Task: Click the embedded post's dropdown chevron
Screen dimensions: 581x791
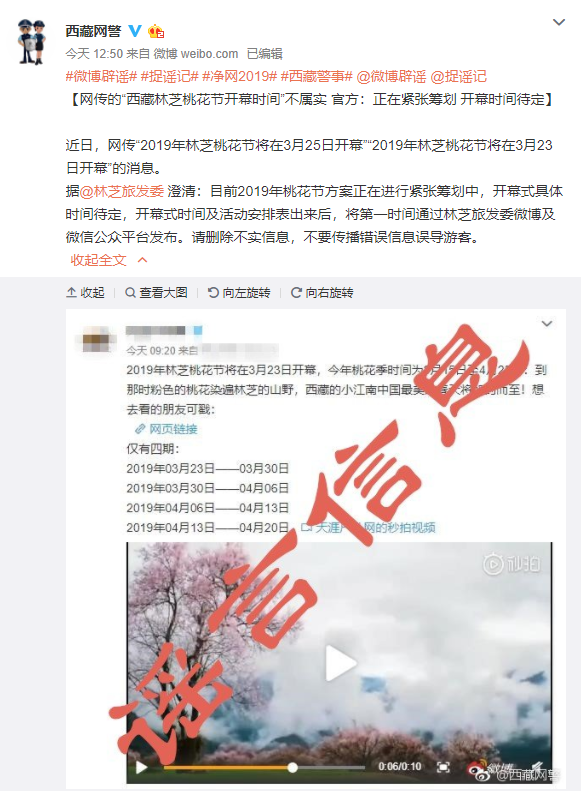Action: (547, 323)
